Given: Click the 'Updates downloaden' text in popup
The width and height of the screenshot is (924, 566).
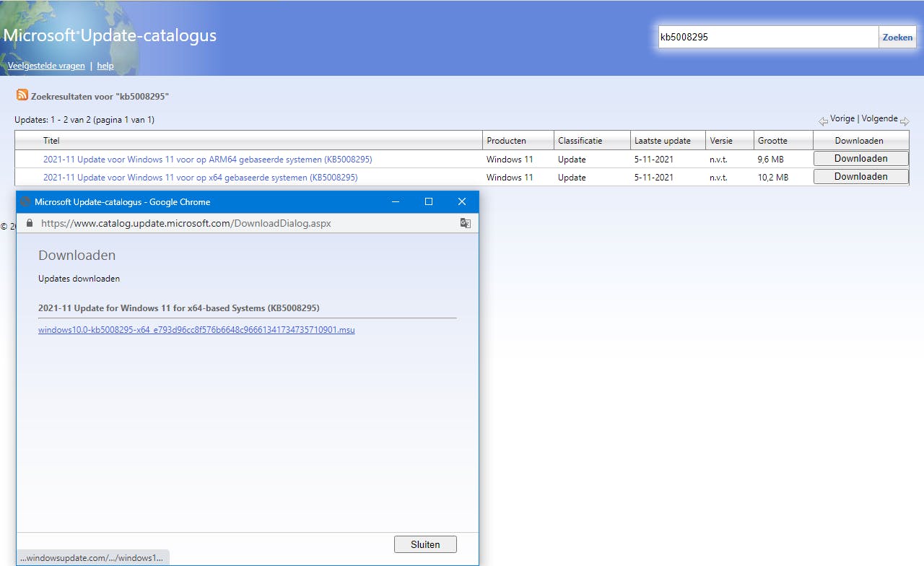Looking at the screenshot, I should [x=79, y=279].
